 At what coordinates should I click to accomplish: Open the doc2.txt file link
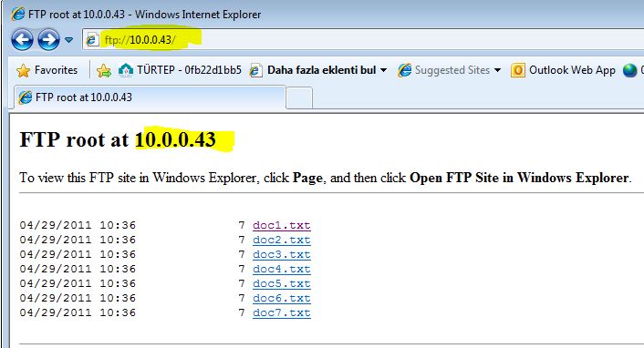coord(281,241)
